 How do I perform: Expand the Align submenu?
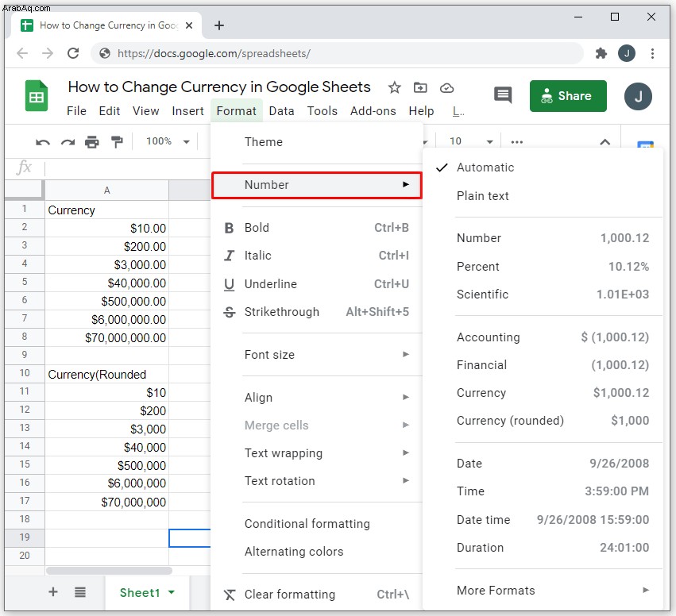click(x=316, y=397)
